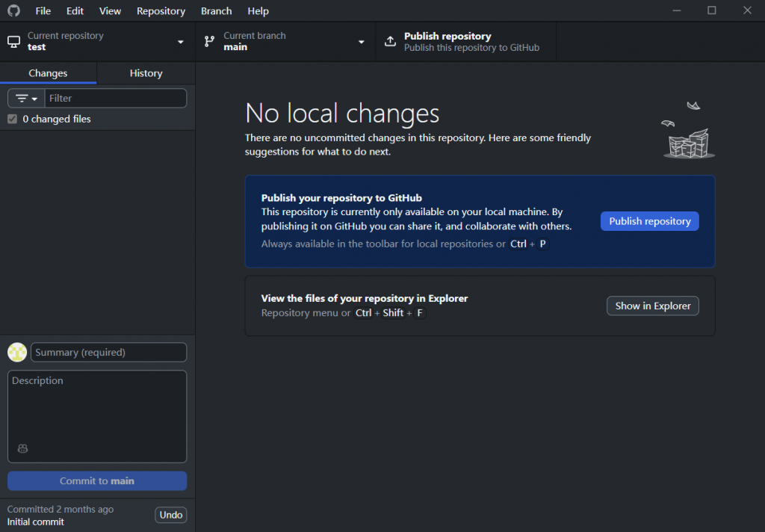Focus the Description text area
Viewport: 765px width, 532px height.
[x=97, y=416]
